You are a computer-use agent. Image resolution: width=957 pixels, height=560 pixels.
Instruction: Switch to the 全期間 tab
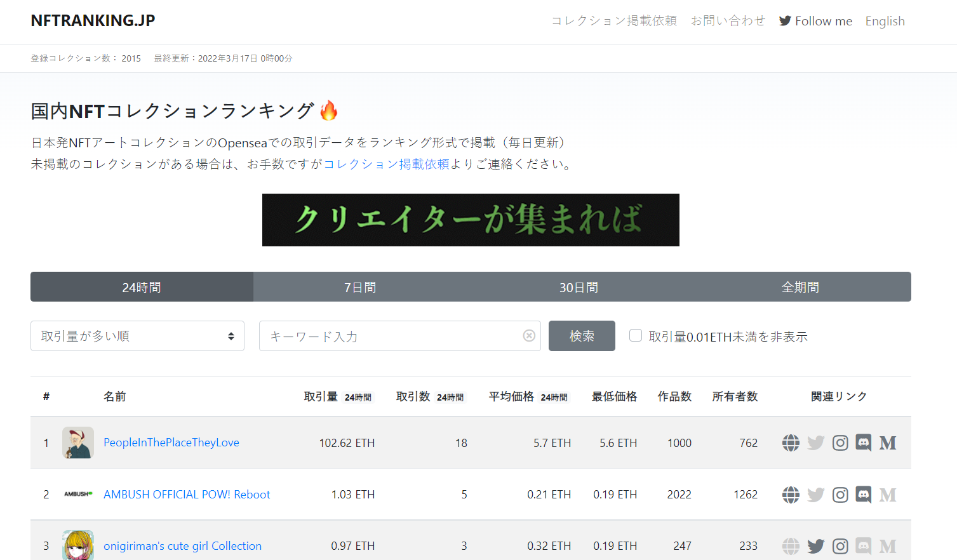click(800, 287)
